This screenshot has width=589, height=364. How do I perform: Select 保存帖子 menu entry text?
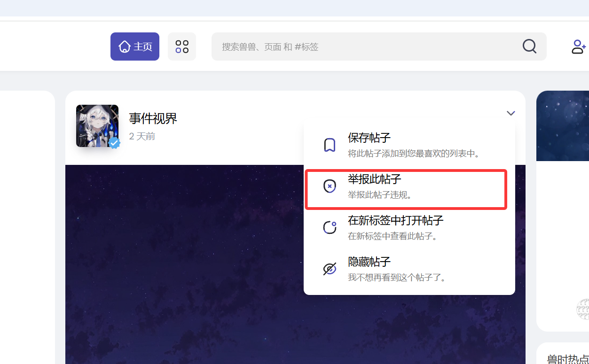369,138
